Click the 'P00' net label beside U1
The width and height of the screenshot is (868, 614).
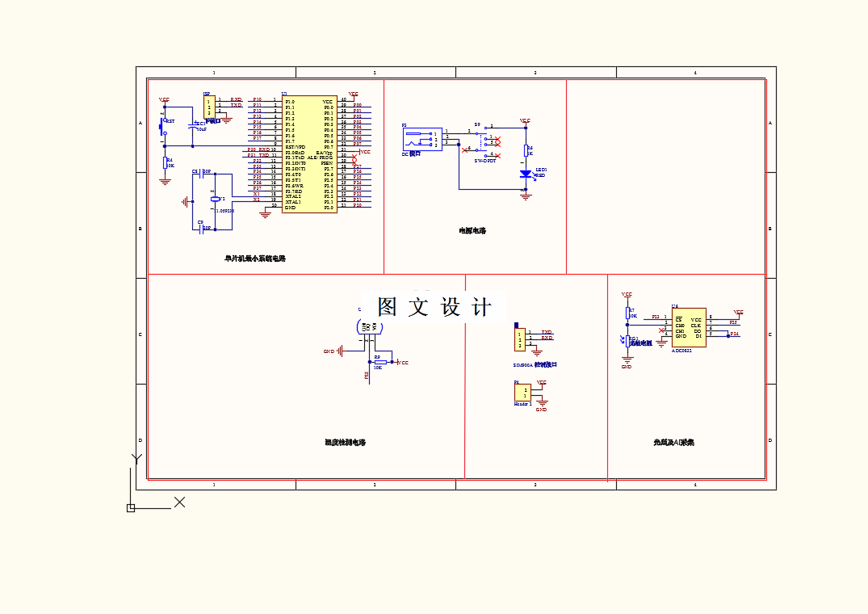358,105
